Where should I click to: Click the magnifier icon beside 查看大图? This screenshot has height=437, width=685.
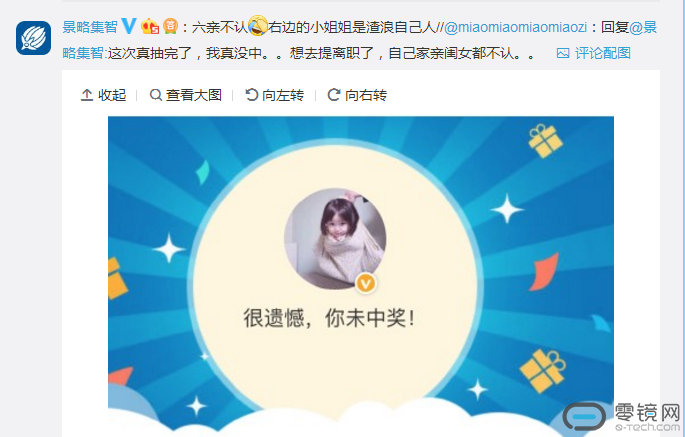(x=156, y=95)
